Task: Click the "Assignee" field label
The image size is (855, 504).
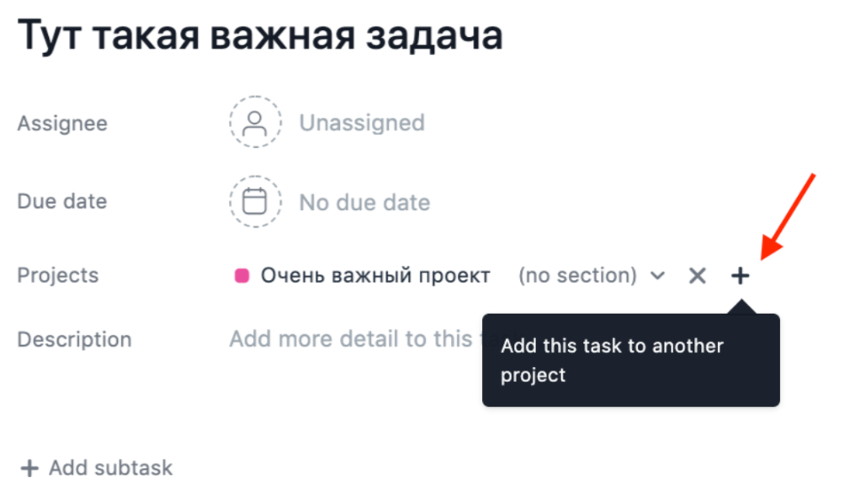Action: coord(62,124)
